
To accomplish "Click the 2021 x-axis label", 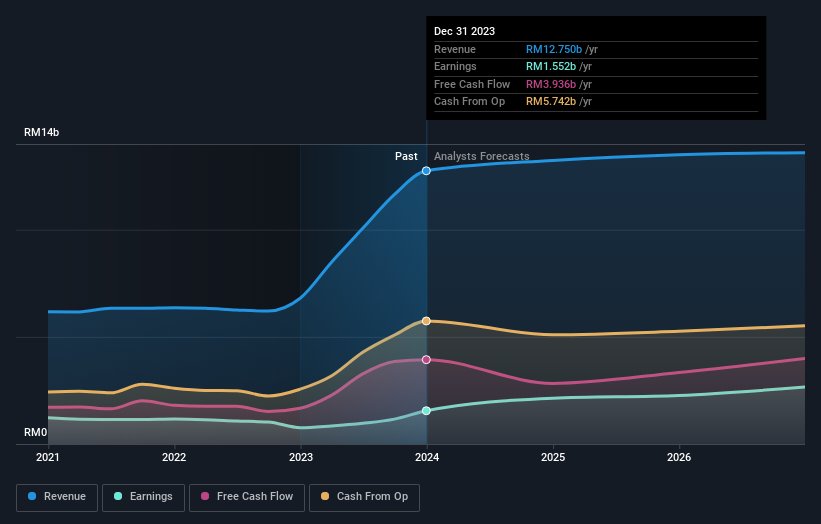I will tap(48, 457).
